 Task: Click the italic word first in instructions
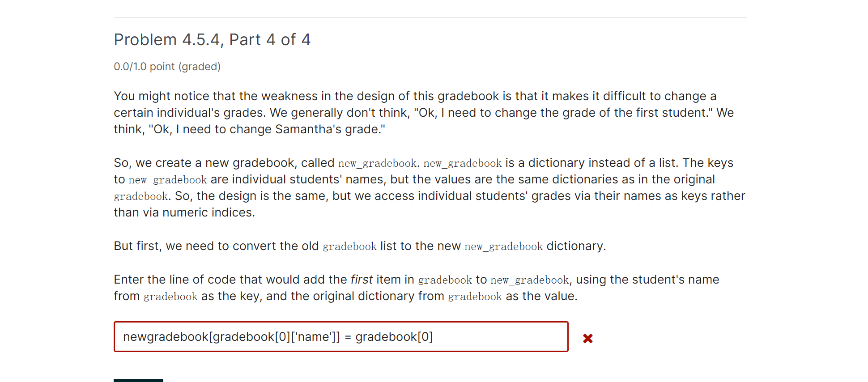point(362,279)
